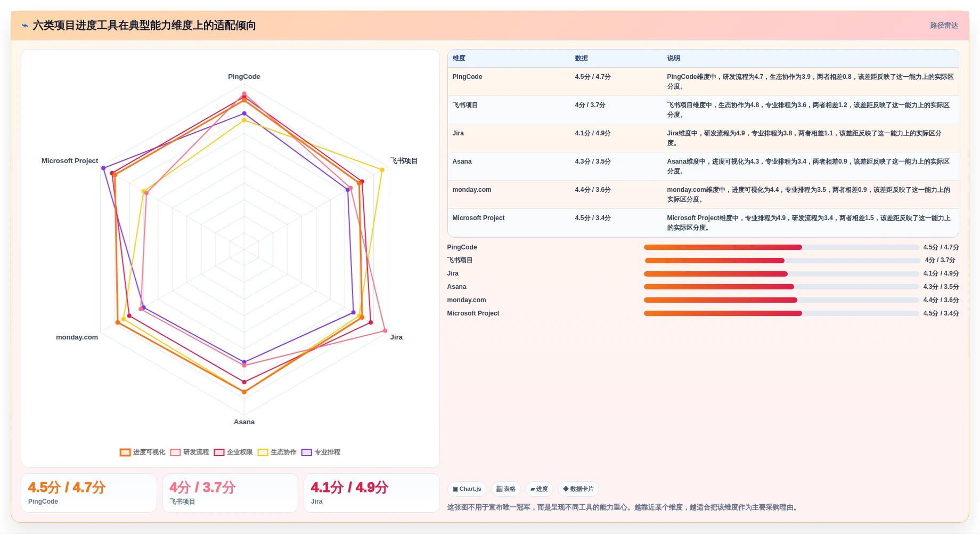980x534 pixels.
Task: Click the Jira radar axis label
Action: tap(396, 337)
